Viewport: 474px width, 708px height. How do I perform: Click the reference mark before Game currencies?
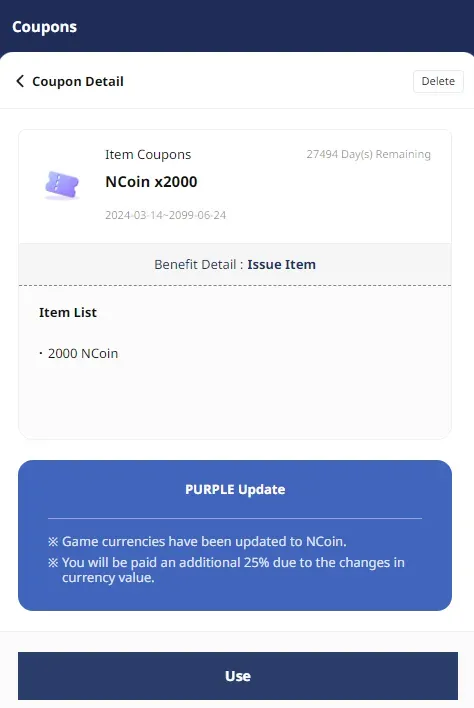(x=53, y=541)
